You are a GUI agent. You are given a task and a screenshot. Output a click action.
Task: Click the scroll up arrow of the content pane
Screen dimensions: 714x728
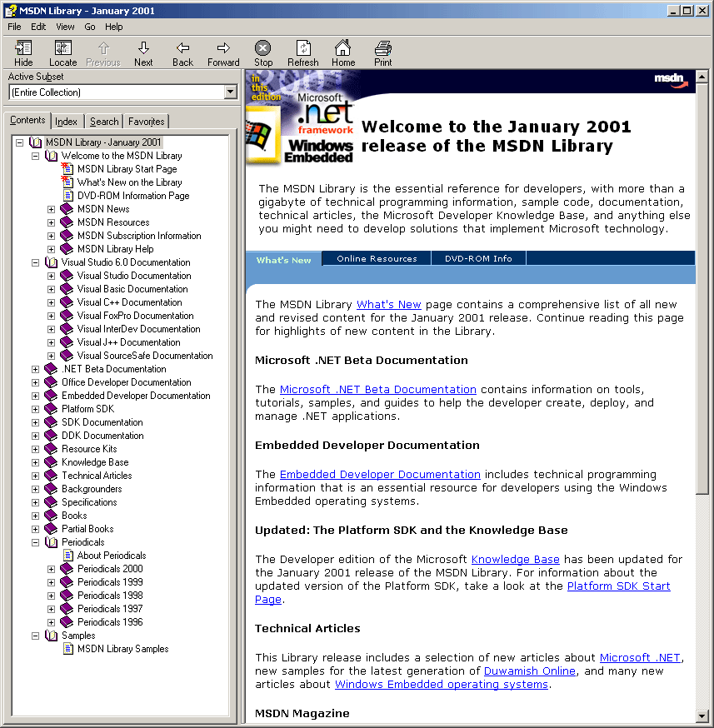click(702, 76)
